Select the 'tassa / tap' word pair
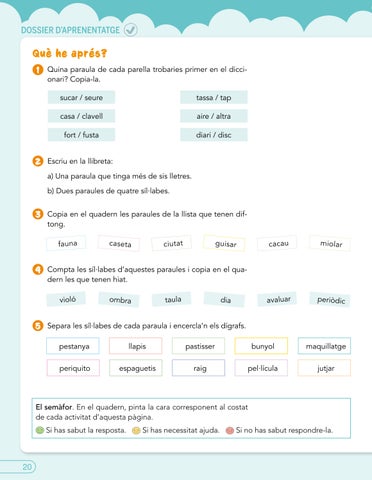Viewport: 372px width, 480px height. [x=214, y=98]
